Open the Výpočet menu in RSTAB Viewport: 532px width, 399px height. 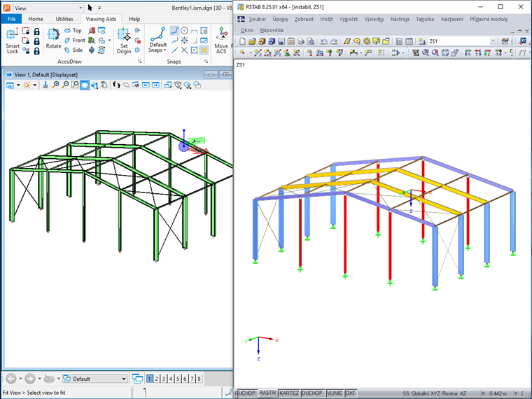349,20
